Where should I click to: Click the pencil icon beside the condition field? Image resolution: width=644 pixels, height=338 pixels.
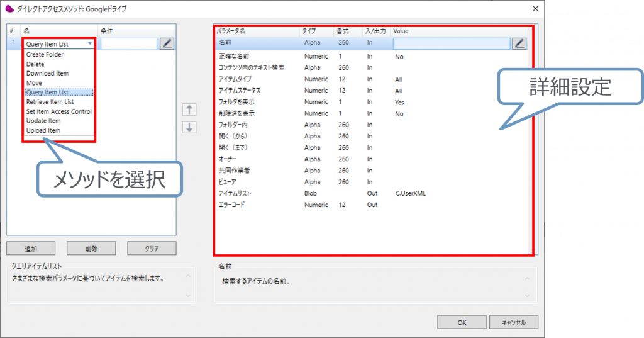(x=166, y=43)
